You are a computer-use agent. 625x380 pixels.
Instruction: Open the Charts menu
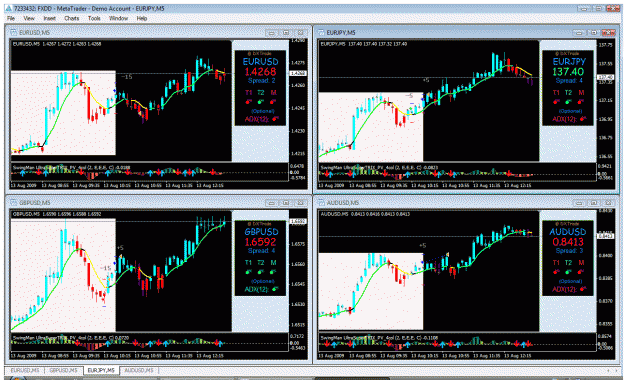point(72,18)
